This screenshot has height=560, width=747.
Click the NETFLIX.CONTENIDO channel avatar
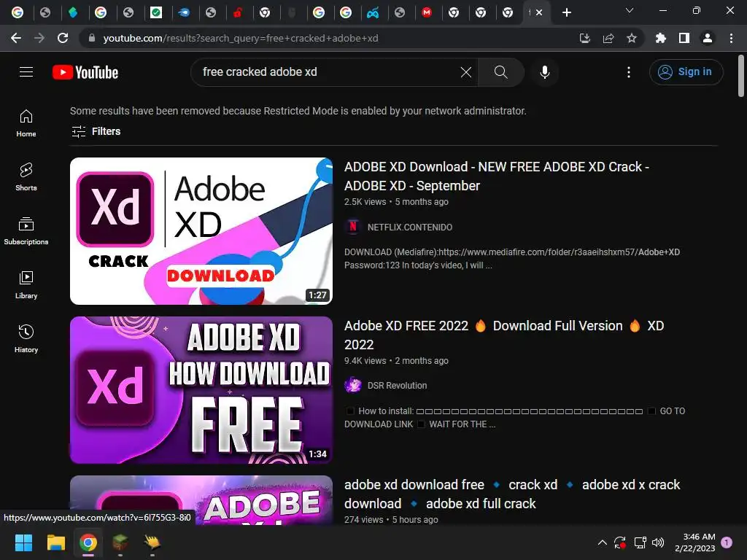click(x=353, y=227)
